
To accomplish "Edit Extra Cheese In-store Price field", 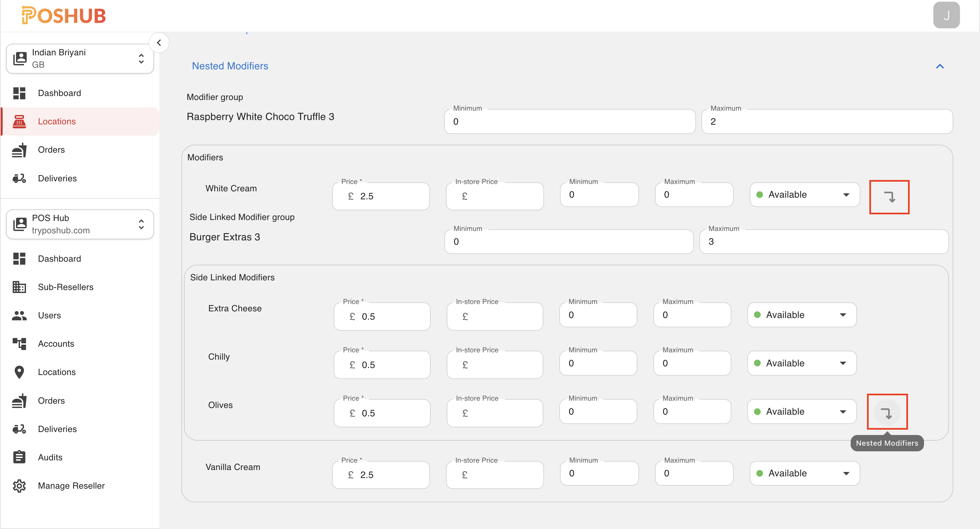I will pyautogui.click(x=495, y=316).
